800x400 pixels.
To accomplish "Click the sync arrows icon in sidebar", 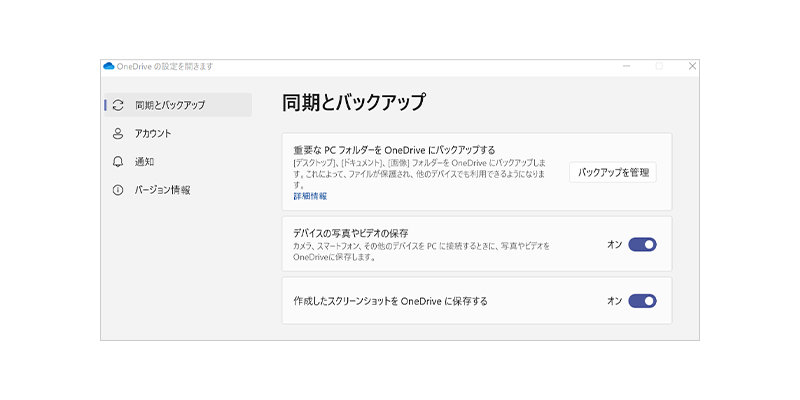I will (118, 105).
